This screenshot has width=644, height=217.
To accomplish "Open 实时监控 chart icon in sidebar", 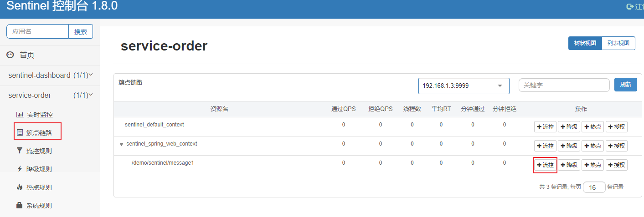I will 20,115.
